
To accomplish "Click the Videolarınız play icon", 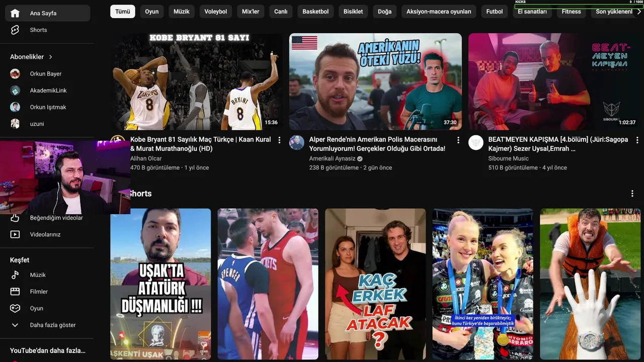I will coord(15,234).
